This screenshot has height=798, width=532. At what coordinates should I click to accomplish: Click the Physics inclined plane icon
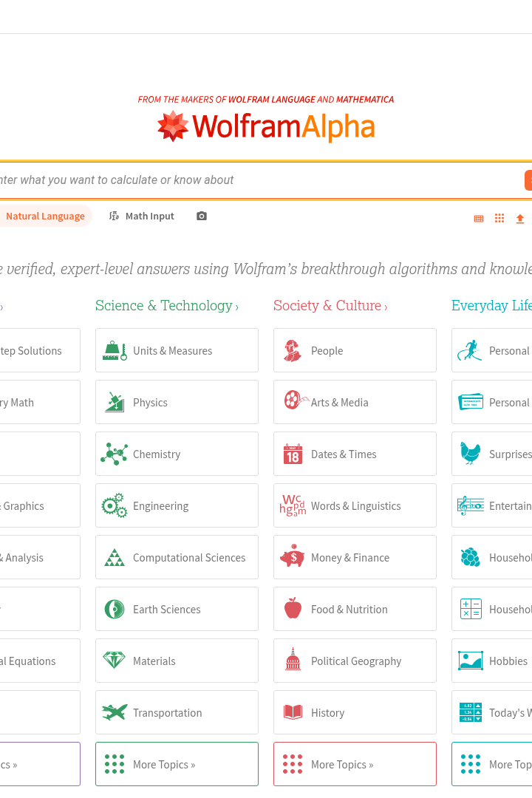click(x=115, y=402)
